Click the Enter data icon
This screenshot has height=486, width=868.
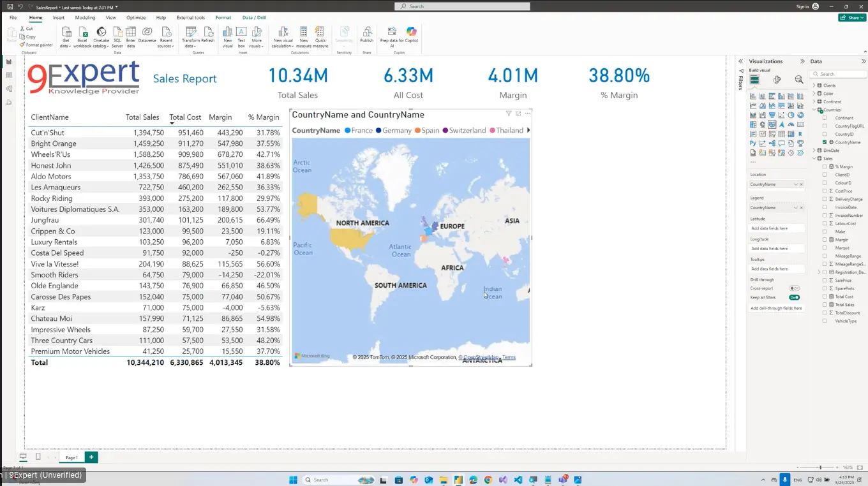[131, 37]
